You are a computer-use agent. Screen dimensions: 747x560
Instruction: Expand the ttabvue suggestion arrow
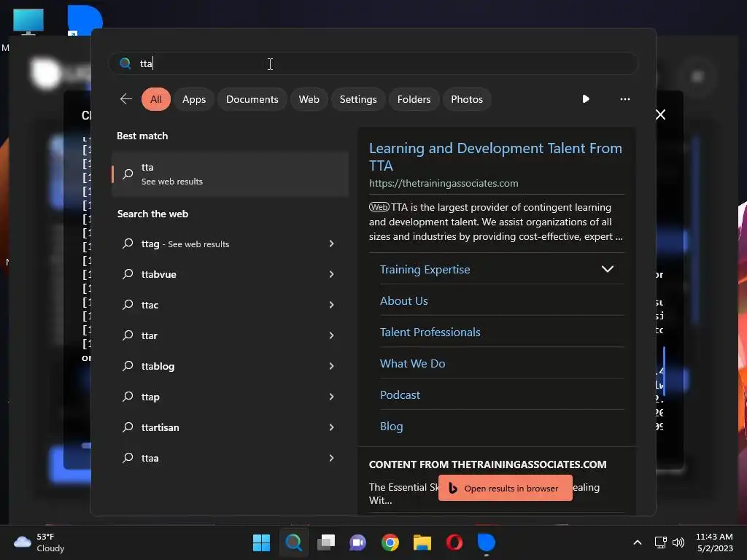pyautogui.click(x=332, y=274)
